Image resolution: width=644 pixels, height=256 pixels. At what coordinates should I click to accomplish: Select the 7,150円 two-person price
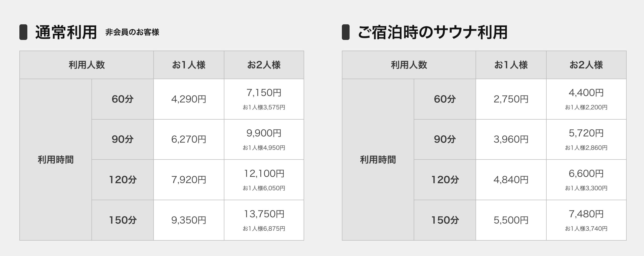[x=264, y=93]
